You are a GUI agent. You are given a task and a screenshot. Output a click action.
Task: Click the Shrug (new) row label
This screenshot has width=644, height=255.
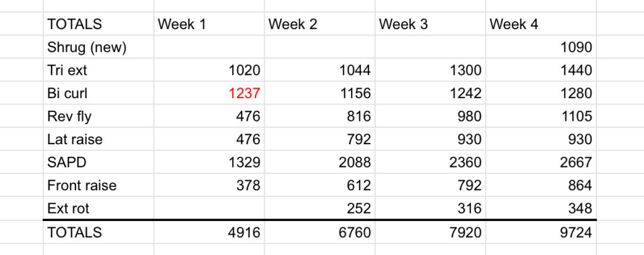[x=87, y=47]
